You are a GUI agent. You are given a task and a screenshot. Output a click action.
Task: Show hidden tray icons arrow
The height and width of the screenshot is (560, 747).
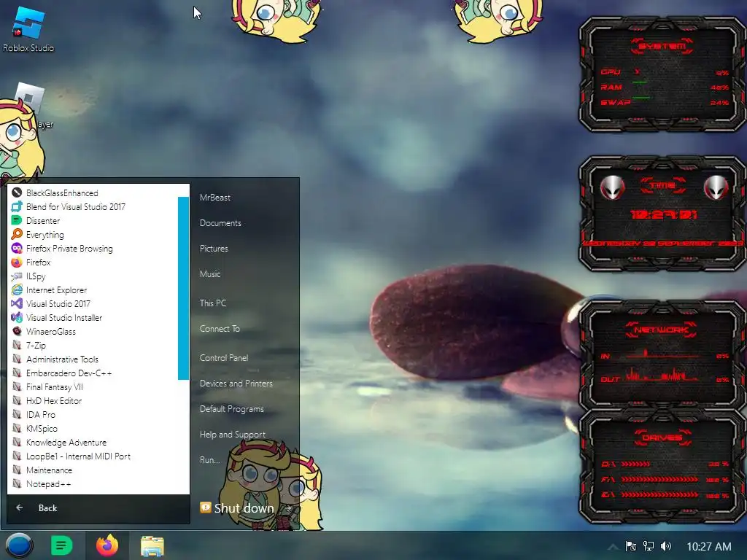[x=614, y=546]
